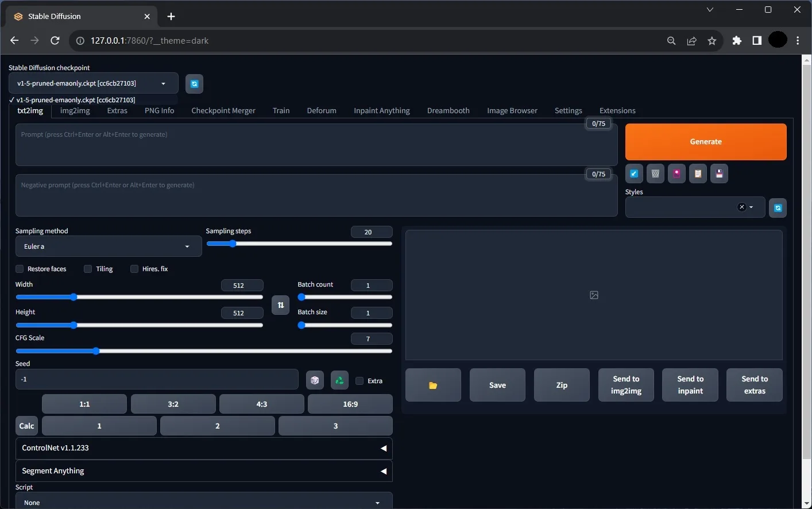Switch to the img2img tab

tap(75, 110)
